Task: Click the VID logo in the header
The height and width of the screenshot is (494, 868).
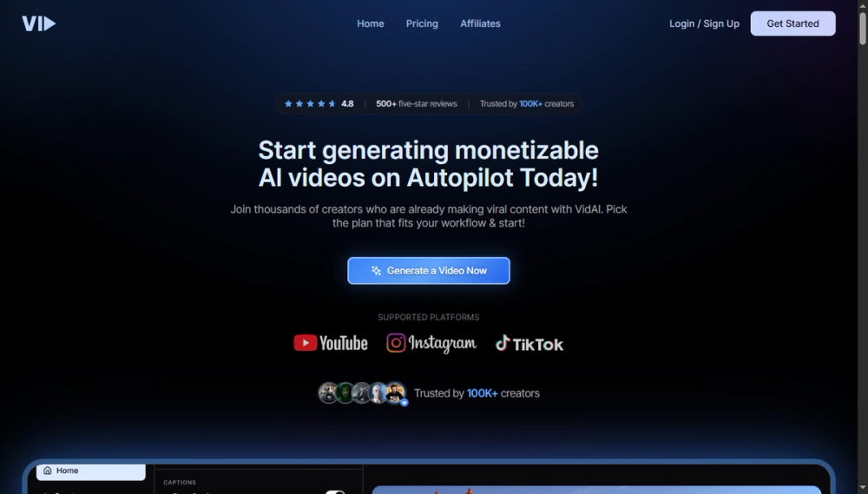Action: click(39, 23)
